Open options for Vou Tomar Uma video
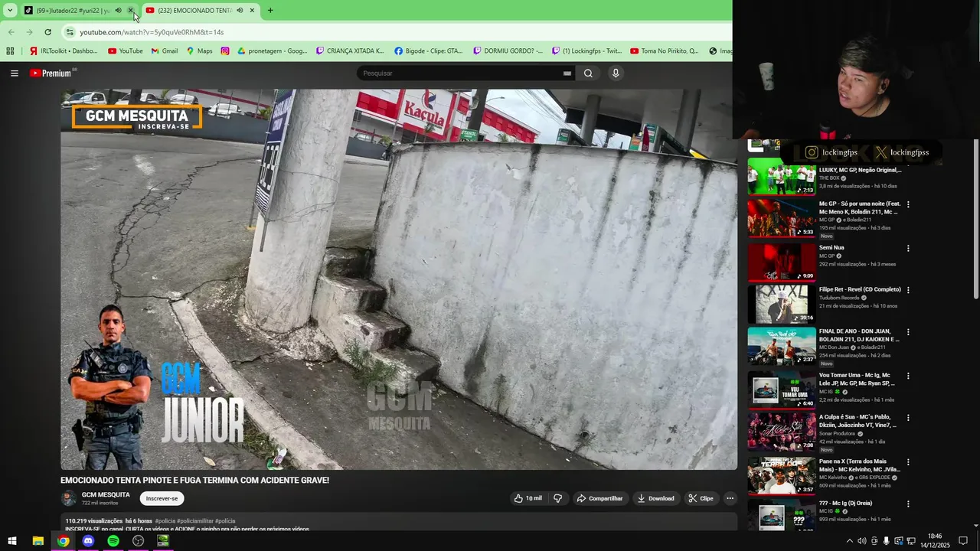 (x=908, y=377)
